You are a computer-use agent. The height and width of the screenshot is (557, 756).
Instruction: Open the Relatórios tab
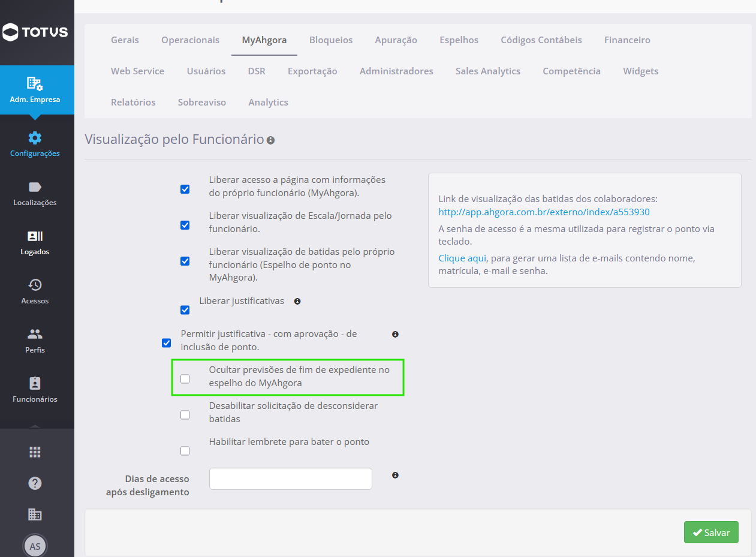[133, 103]
